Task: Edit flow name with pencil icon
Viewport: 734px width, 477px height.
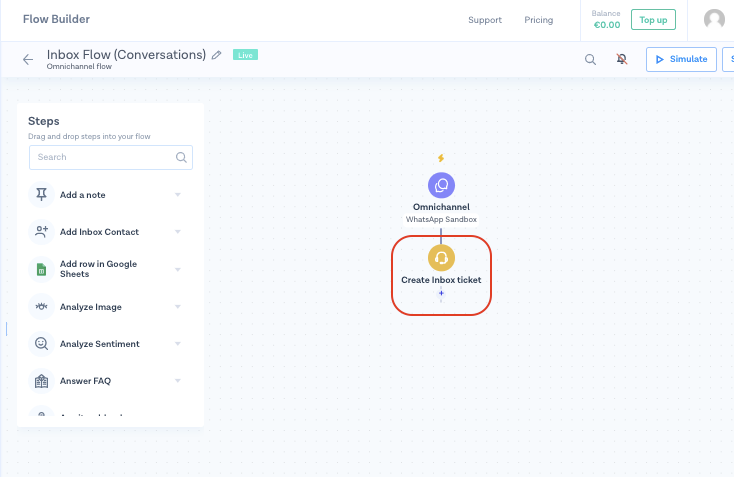Action: [217, 55]
